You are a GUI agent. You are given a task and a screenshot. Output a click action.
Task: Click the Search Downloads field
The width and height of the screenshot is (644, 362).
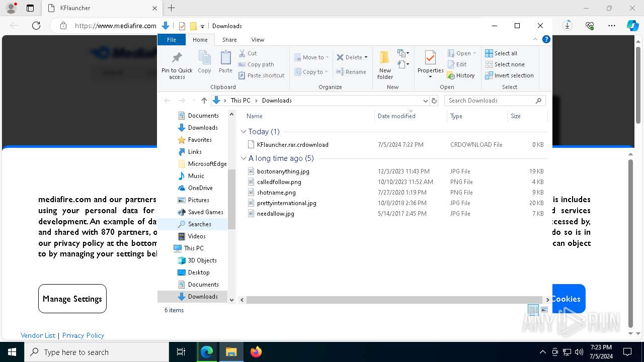495,101
